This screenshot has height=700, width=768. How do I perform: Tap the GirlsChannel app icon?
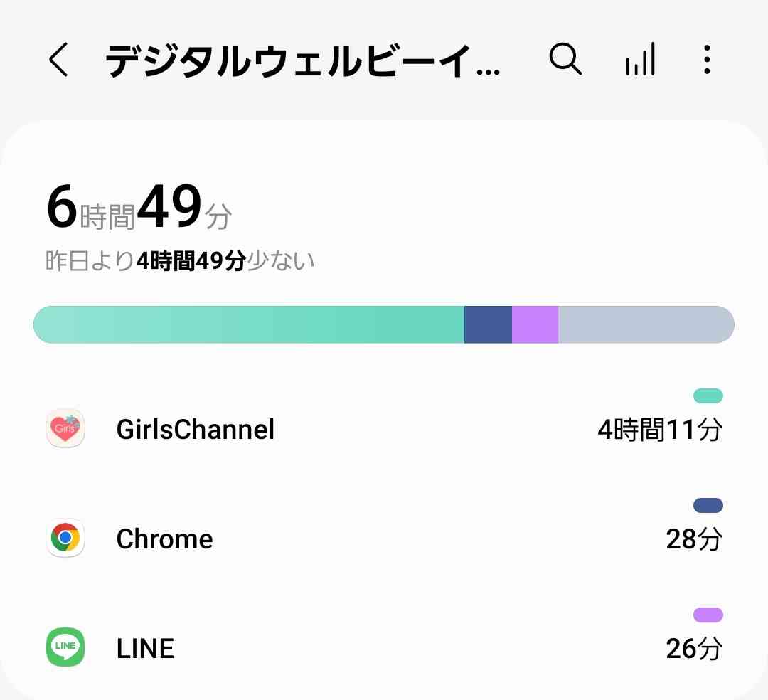pyautogui.click(x=65, y=428)
